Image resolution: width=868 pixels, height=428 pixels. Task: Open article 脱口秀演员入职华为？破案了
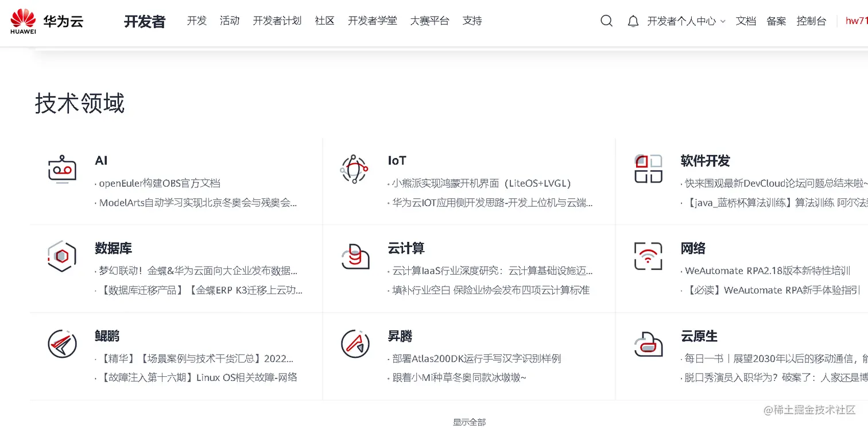[776, 377]
